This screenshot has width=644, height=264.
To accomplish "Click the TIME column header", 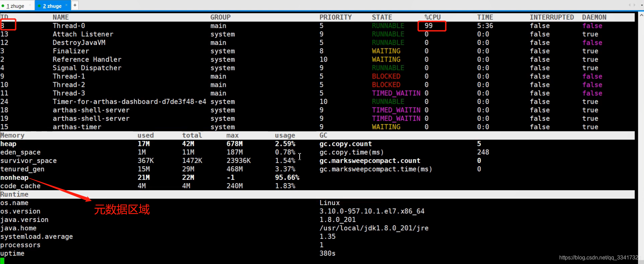I will [x=485, y=17].
